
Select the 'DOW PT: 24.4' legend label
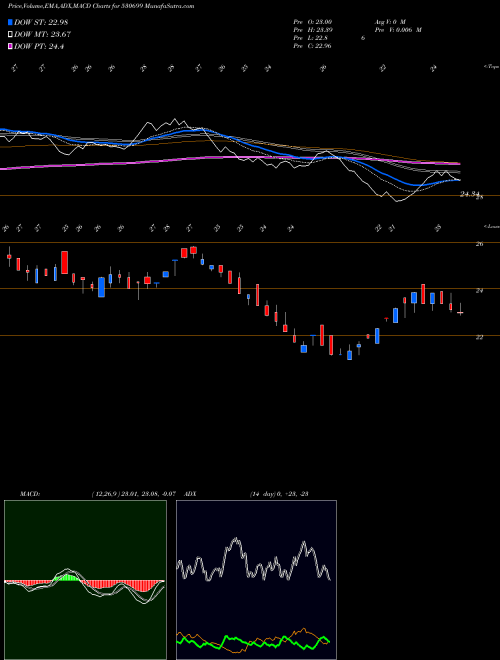tap(39, 47)
